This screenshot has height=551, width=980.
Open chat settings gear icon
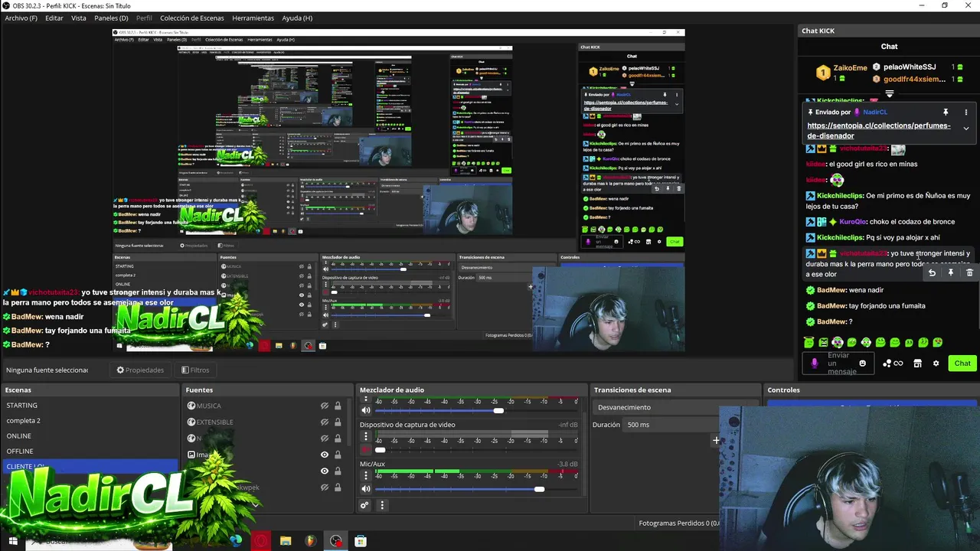tap(936, 364)
